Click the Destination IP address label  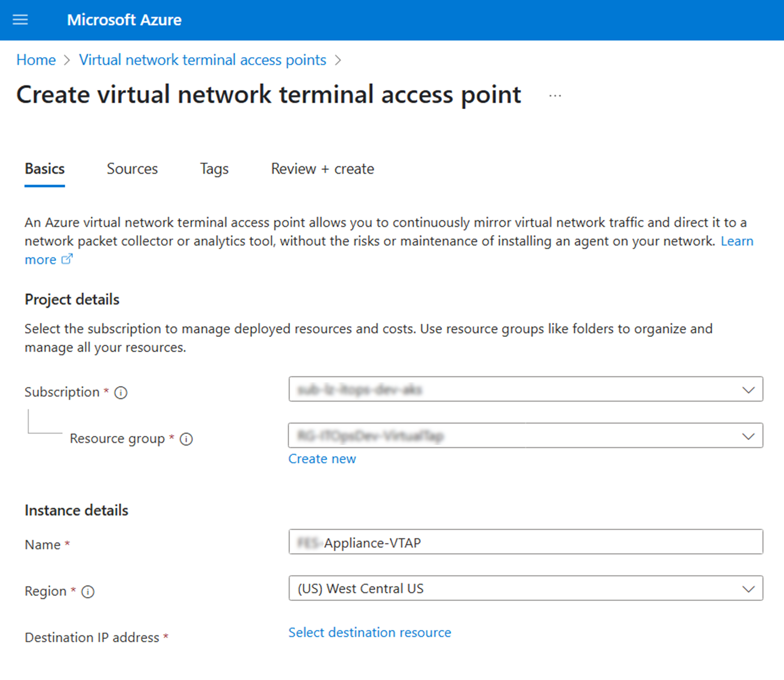pos(92,638)
